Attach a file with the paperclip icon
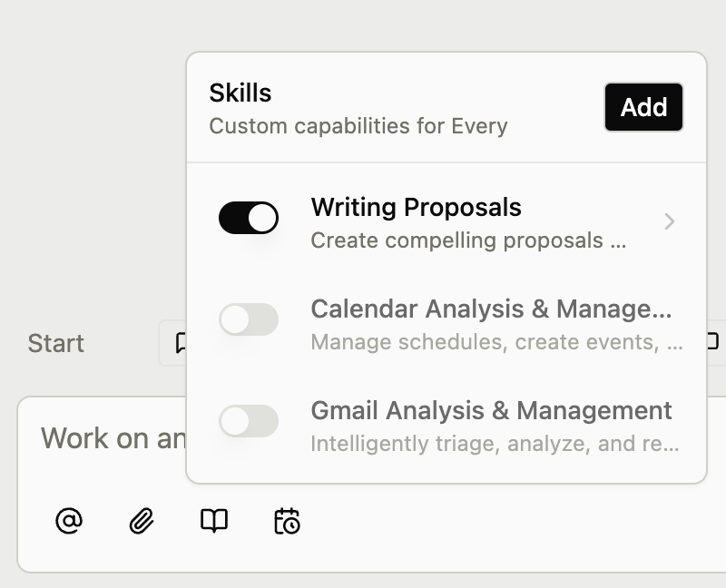This screenshot has height=588, width=726. click(140, 522)
